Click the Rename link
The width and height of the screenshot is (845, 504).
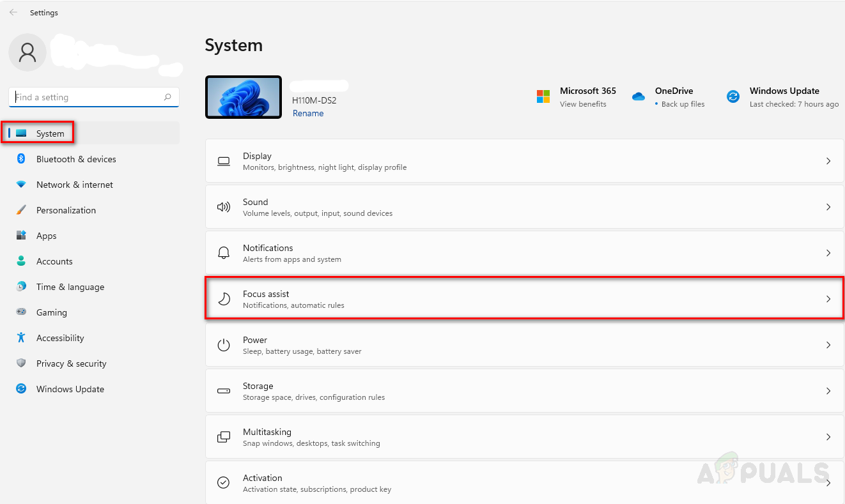pos(308,113)
